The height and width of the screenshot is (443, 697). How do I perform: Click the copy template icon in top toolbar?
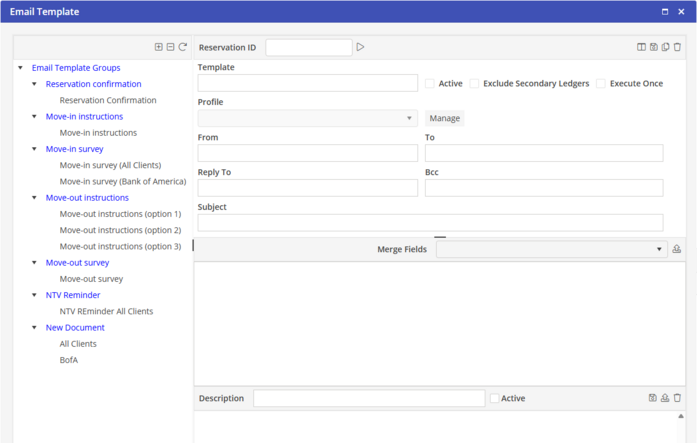(x=666, y=47)
